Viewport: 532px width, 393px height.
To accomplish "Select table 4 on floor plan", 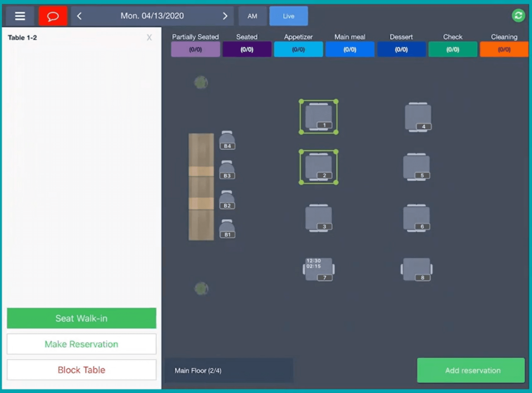I will [418, 117].
